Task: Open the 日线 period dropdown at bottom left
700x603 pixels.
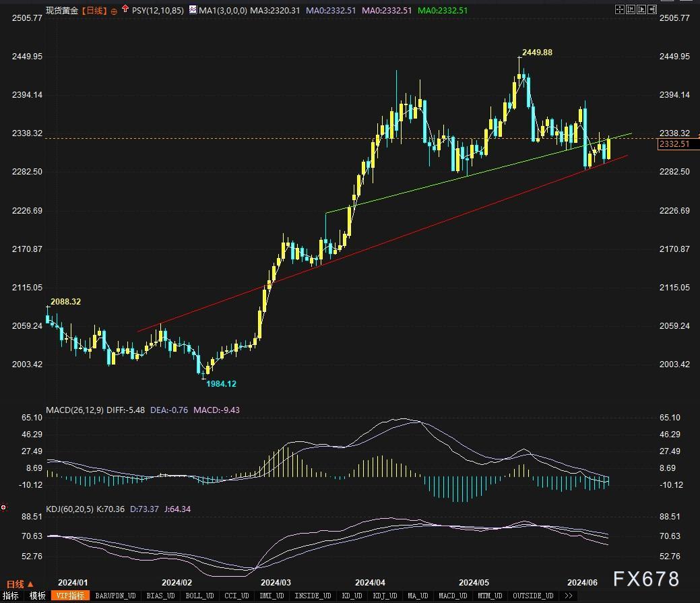Action: tap(20, 583)
